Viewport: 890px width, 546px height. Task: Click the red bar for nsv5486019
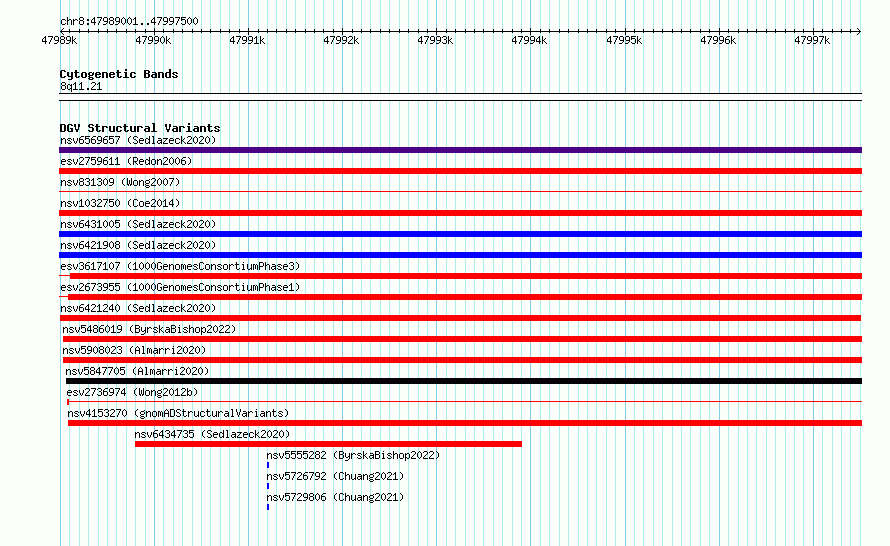pos(462,339)
